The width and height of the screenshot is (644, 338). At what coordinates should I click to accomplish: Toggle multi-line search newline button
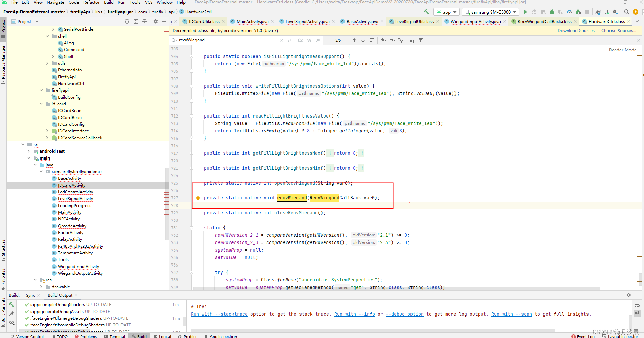289,40
